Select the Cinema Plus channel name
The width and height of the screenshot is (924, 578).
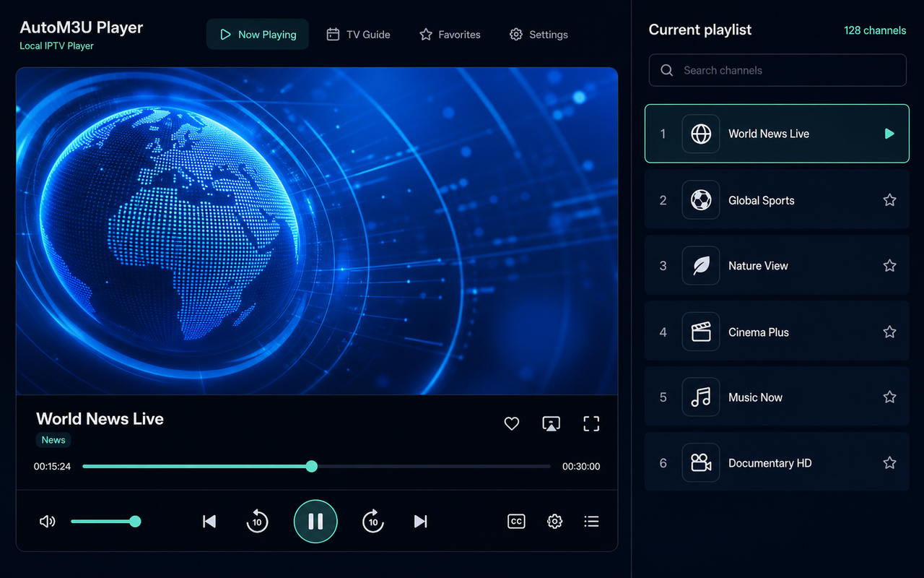click(x=758, y=332)
